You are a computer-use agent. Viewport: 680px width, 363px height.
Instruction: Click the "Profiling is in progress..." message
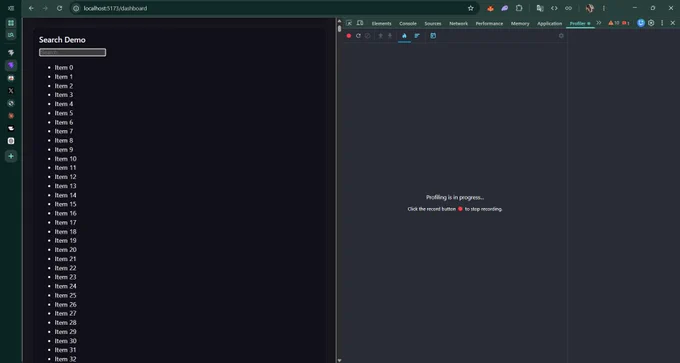[x=455, y=197]
